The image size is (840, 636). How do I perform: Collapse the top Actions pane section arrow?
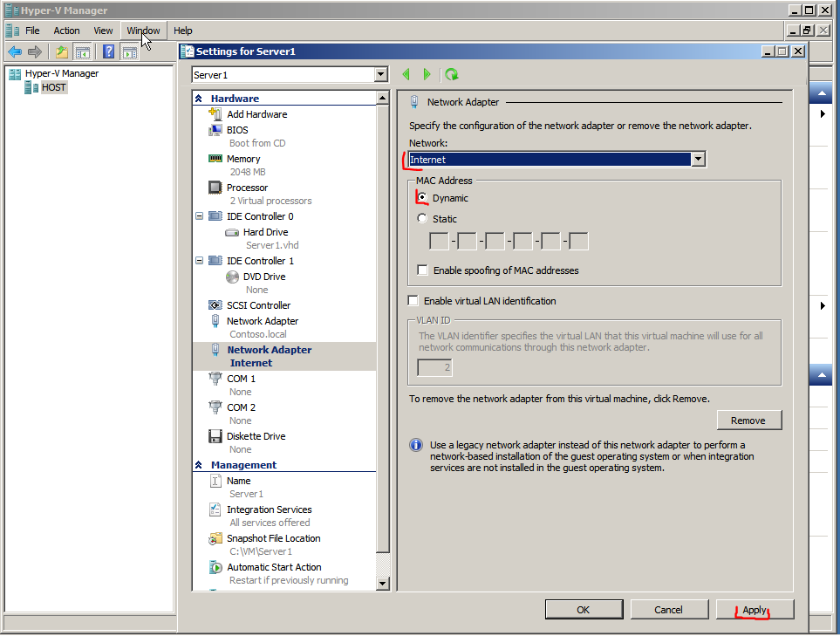(x=822, y=93)
